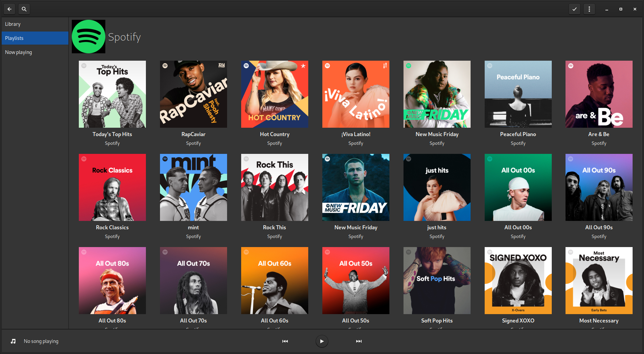
Task: Click the 'just hits' title text
Action: (437, 227)
